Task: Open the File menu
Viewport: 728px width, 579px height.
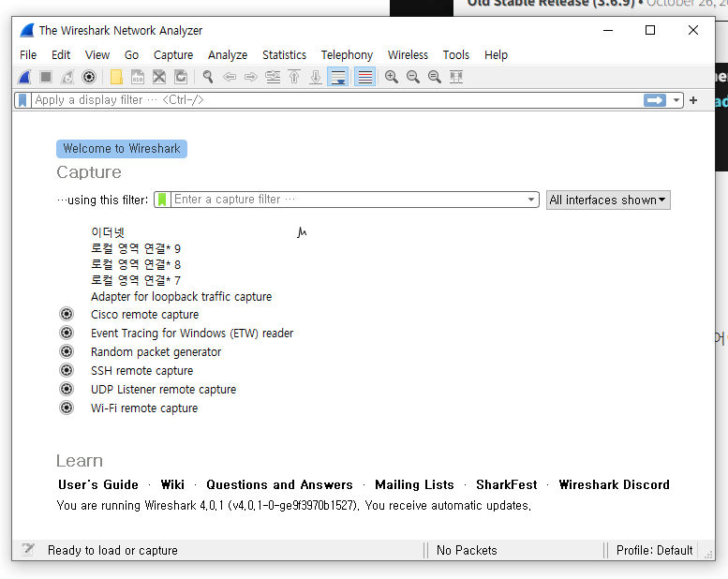Action: (28, 54)
